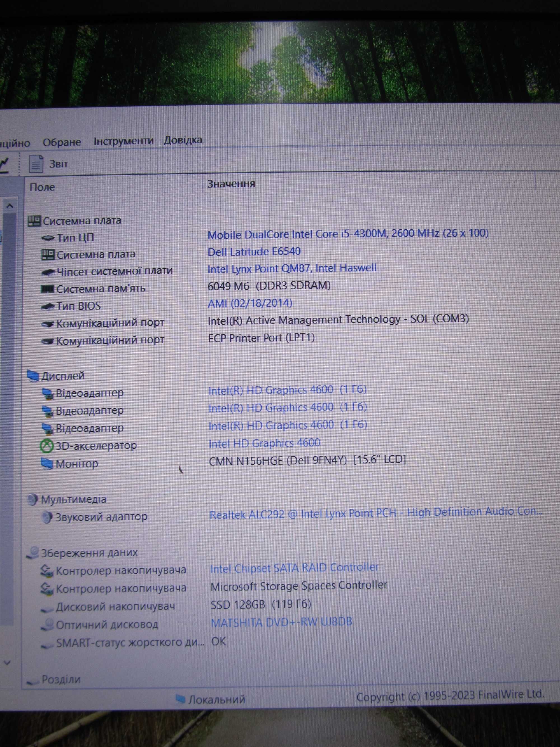Select the Intel(R) Active Management Technology value
The width and height of the screenshot is (560, 747).
pos(338,320)
